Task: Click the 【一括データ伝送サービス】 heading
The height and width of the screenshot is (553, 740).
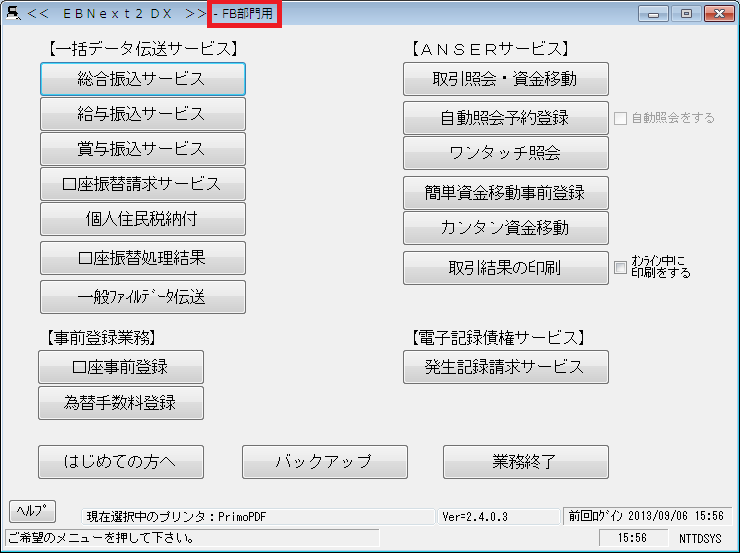Action: point(142,49)
